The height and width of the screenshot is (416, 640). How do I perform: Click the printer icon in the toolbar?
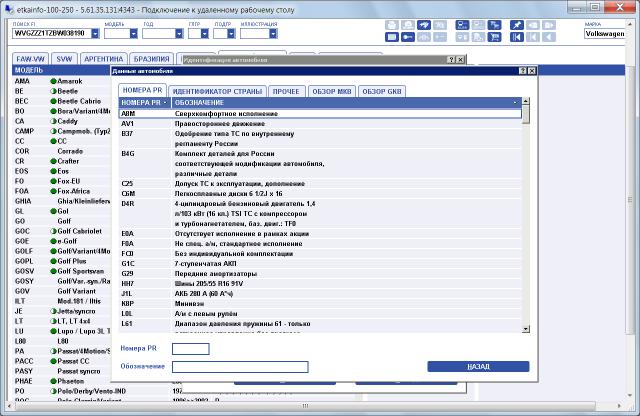(x=391, y=25)
